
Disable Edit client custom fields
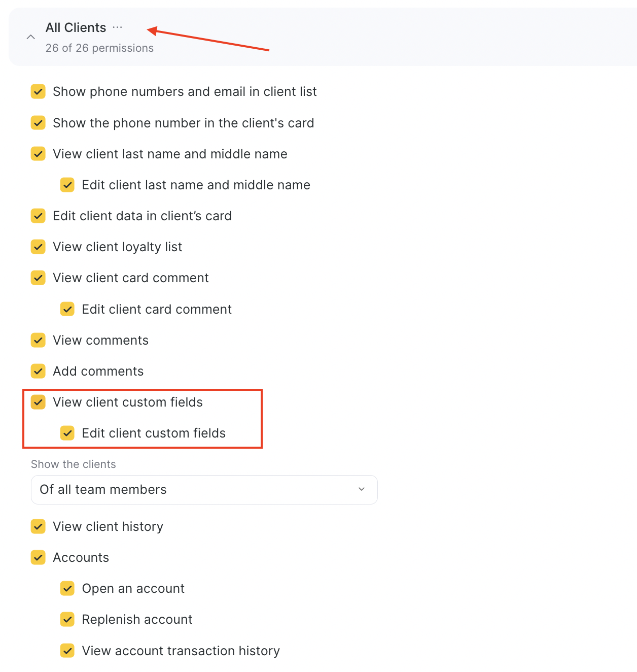67,433
